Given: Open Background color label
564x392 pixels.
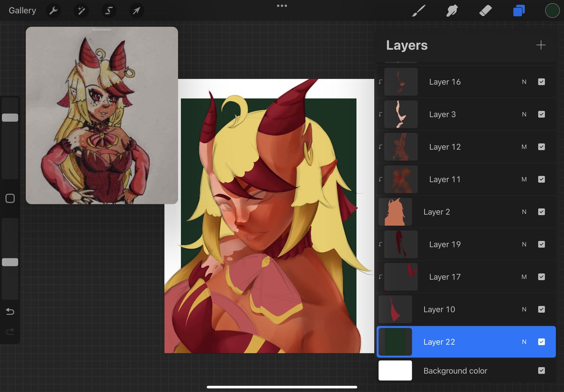Looking at the screenshot, I should click(455, 371).
